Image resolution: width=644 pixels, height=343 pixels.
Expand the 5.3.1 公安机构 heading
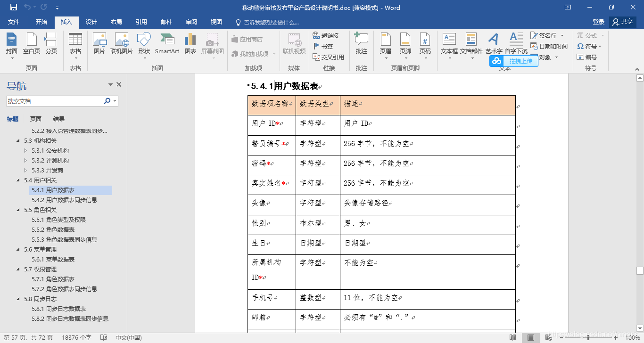25,150
